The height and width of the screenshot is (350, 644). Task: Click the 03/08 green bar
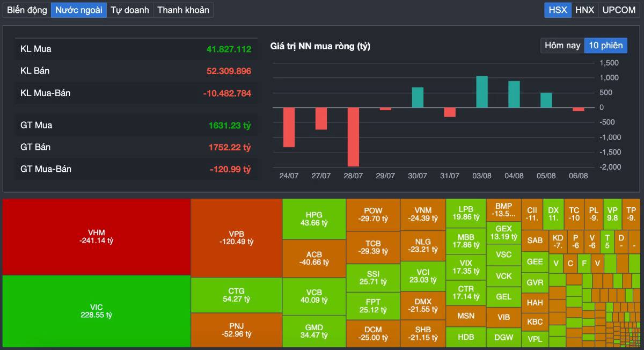(x=482, y=92)
